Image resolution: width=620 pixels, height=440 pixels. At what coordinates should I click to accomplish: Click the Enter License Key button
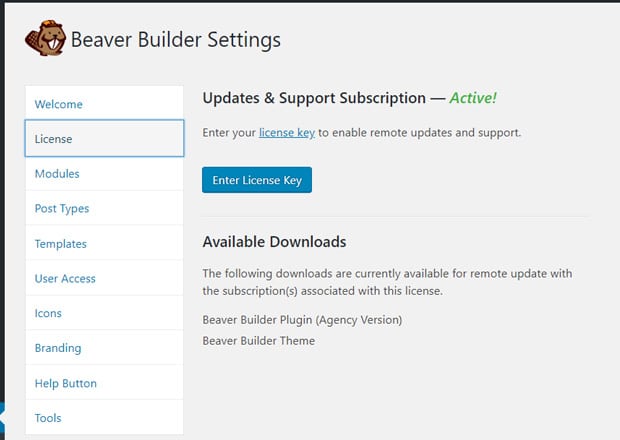click(257, 180)
